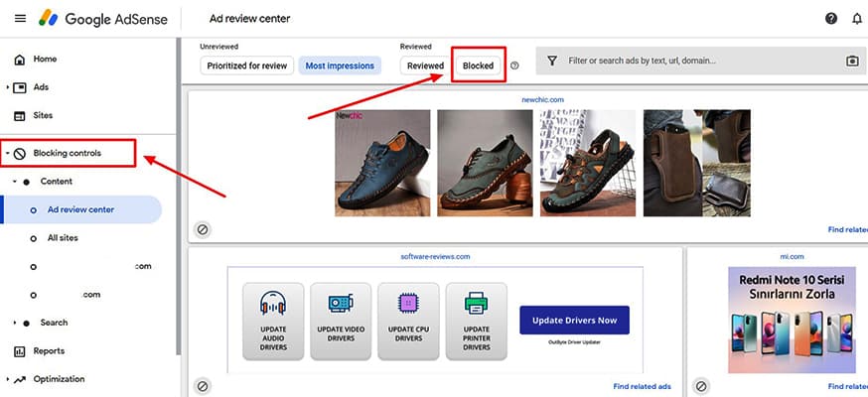Viewport: 868px width, 397px height.
Task: Click the Optimization trend icon
Action: [x=20, y=379]
